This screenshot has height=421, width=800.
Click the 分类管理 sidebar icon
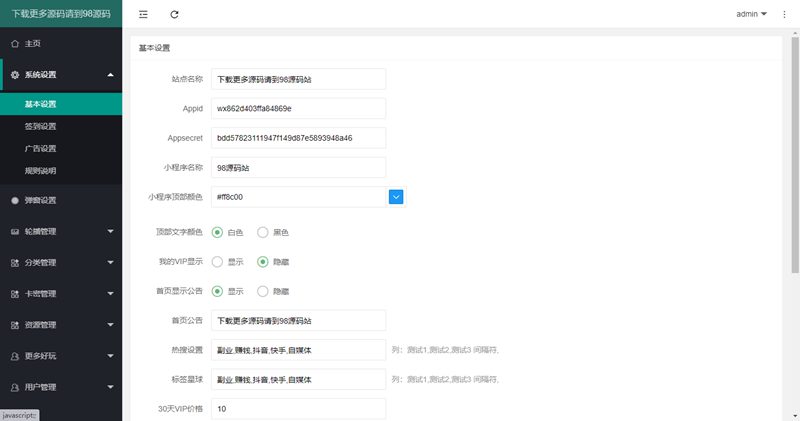[x=14, y=263]
